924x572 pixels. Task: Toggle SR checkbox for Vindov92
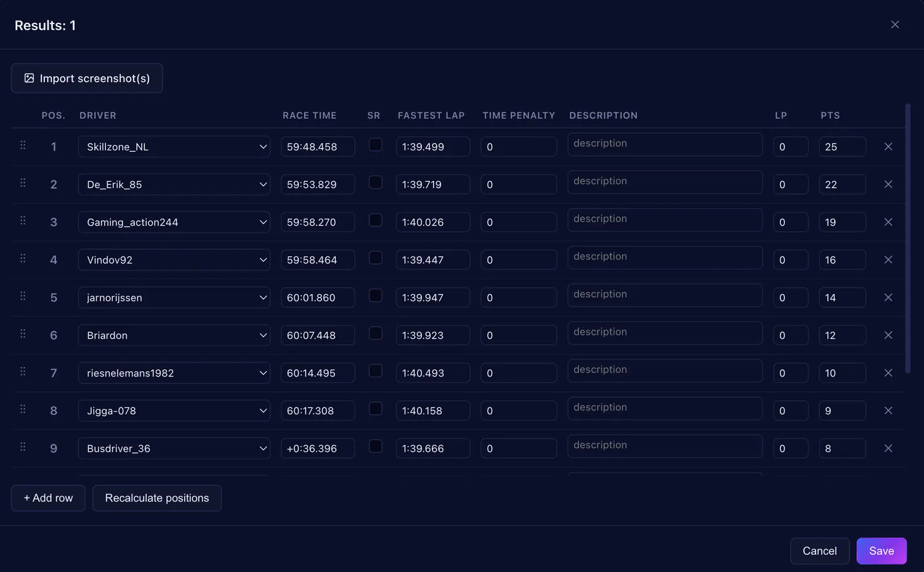click(x=375, y=258)
